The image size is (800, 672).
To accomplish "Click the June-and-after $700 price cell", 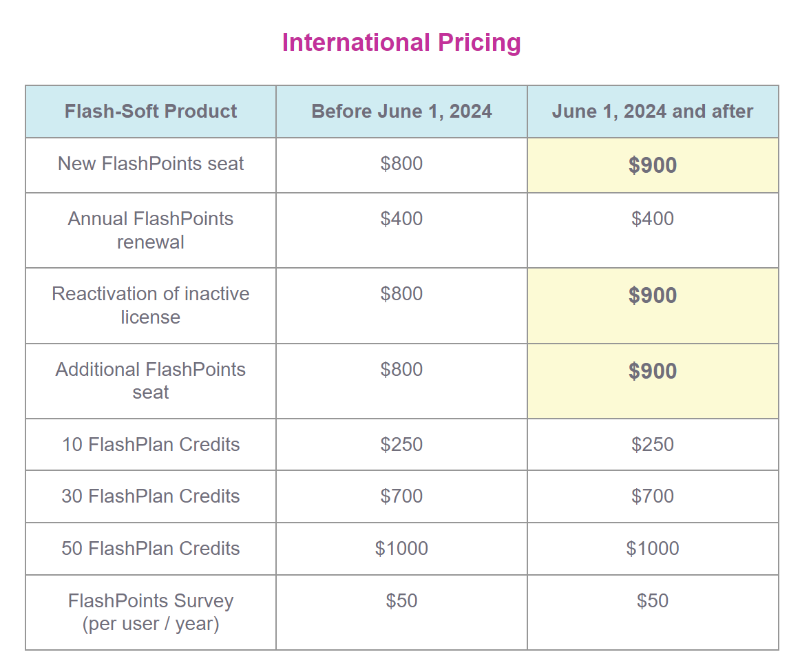I will pyautogui.click(x=652, y=496).
